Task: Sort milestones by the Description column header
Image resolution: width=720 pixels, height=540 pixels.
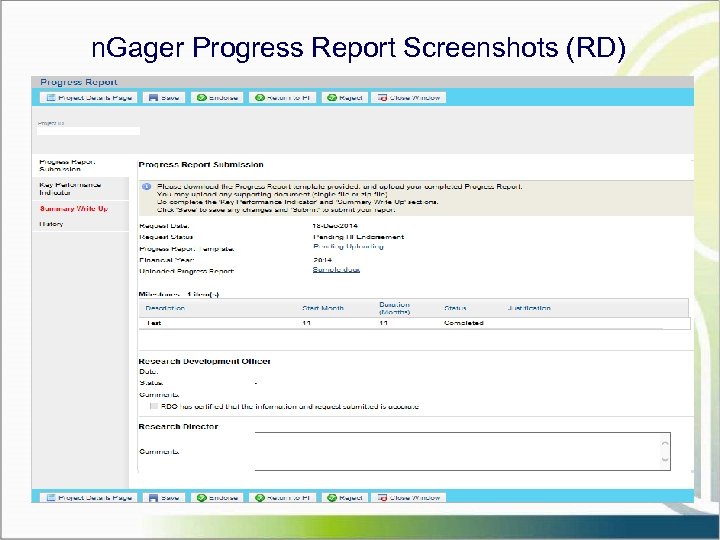Action: tap(165, 308)
